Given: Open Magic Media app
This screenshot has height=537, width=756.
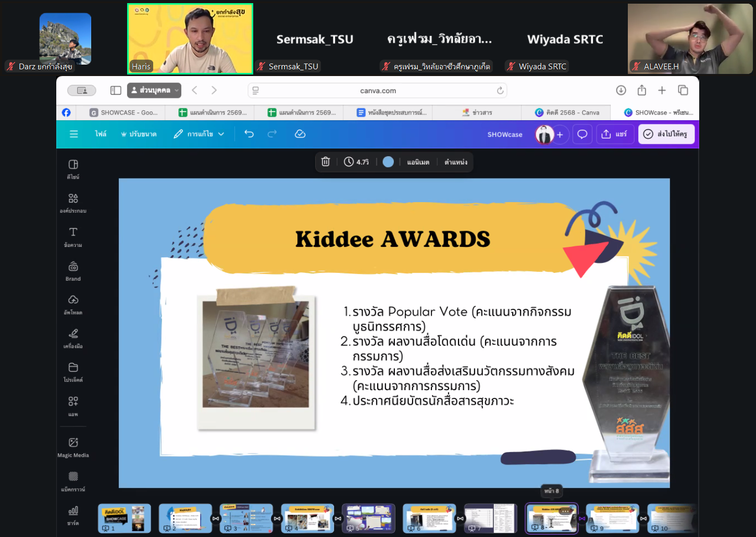Looking at the screenshot, I should tap(73, 447).
